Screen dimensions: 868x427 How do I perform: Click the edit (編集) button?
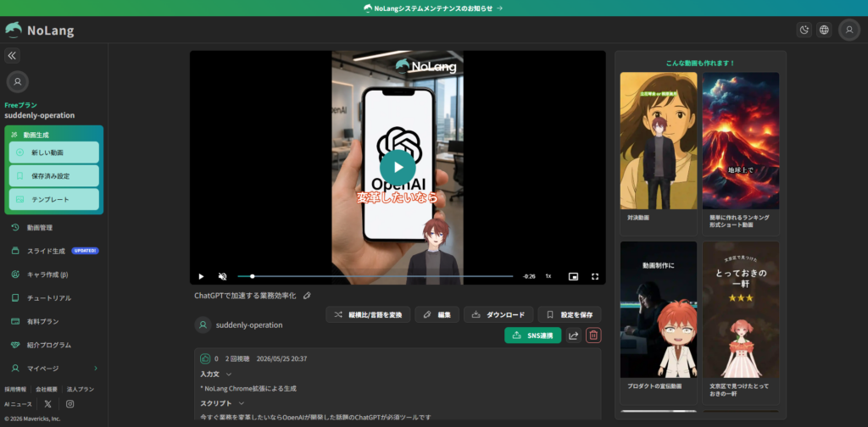pos(437,314)
